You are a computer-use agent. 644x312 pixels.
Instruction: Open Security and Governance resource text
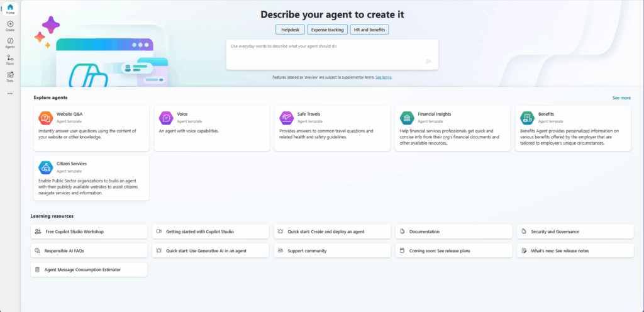click(555, 231)
